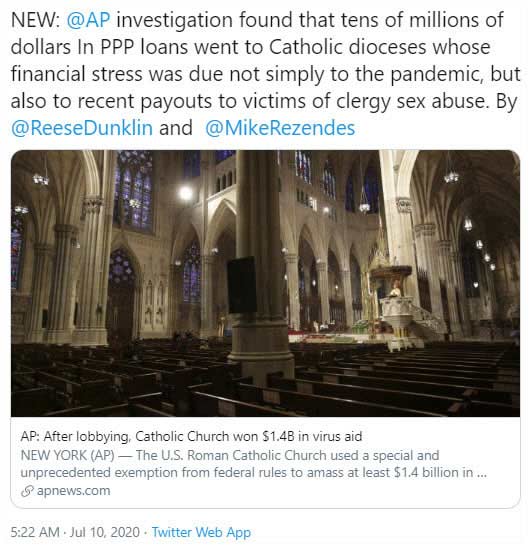This screenshot has height=545, width=529.
Task: Click the wooden pews in the photo foreground
Action: tap(266, 379)
